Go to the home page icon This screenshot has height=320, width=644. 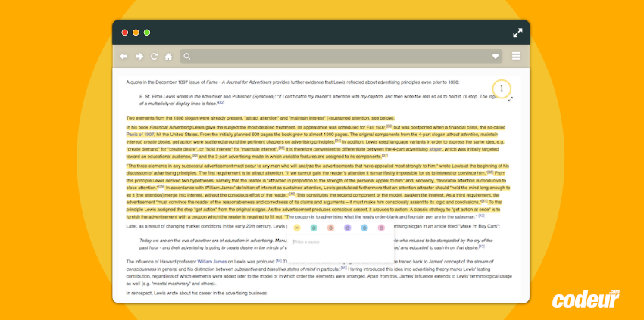[x=168, y=56]
